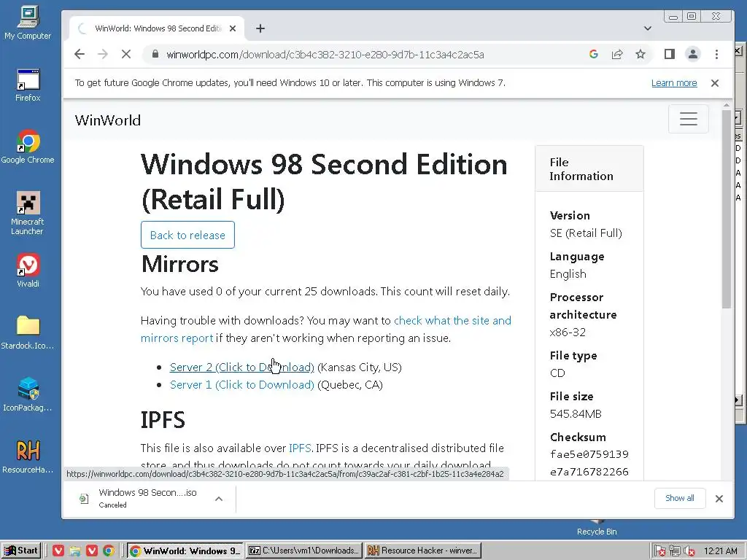The height and width of the screenshot is (560, 747).
Task: Go back using the Chrome back arrow
Action: [x=80, y=54]
